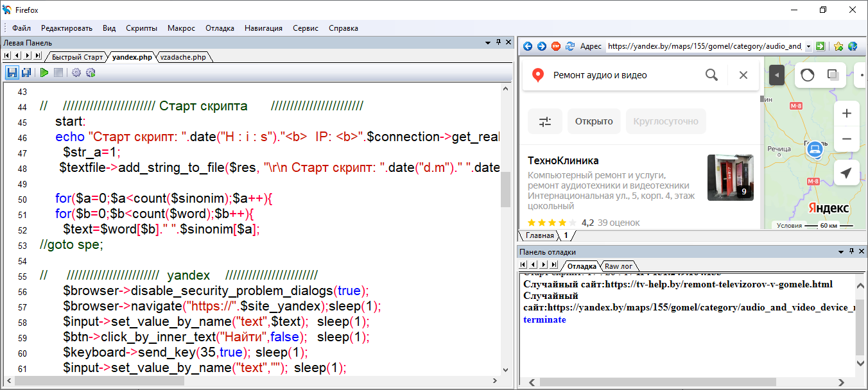Collapse the Yandex Maps side panel arrow

(777, 75)
